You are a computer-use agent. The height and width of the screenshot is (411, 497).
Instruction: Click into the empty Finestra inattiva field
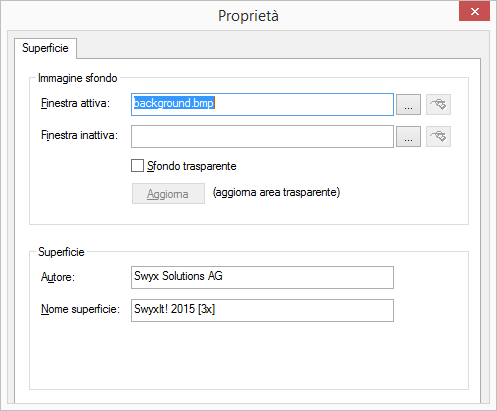pyautogui.click(x=262, y=136)
